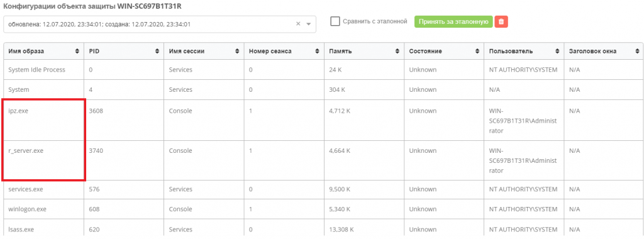Sort by Номер сеанса column arrows
Screen dimensions: 644x239
pos(317,52)
